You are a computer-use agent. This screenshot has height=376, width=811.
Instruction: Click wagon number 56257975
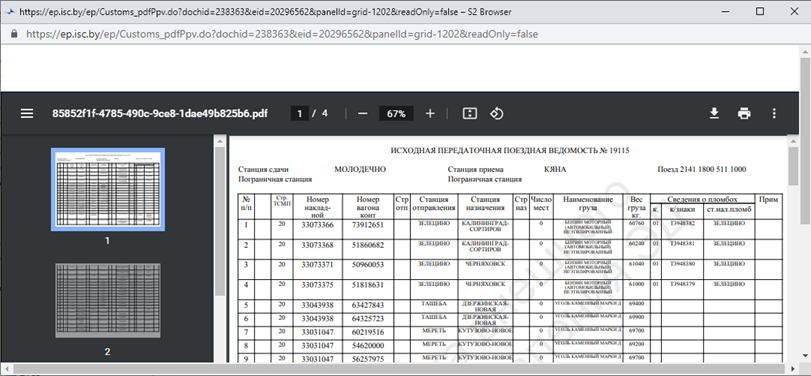(x=368, y=359)
